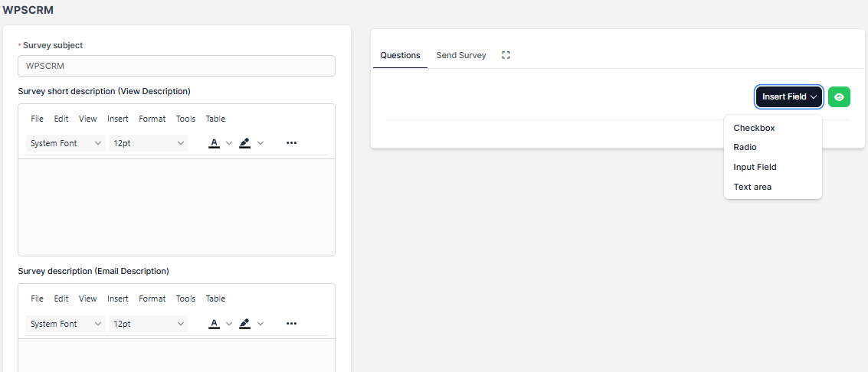
Task: Select Checkbox from Insert Field menu
Action: click(754, 128)
